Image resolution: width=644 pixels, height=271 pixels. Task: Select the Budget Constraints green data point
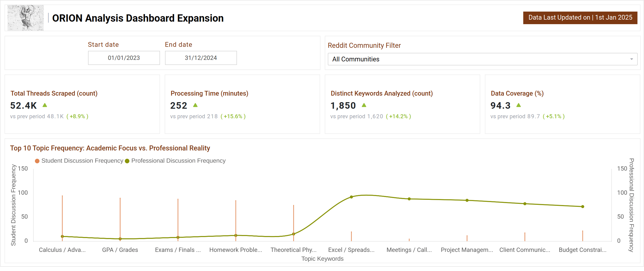pos(583,207)
